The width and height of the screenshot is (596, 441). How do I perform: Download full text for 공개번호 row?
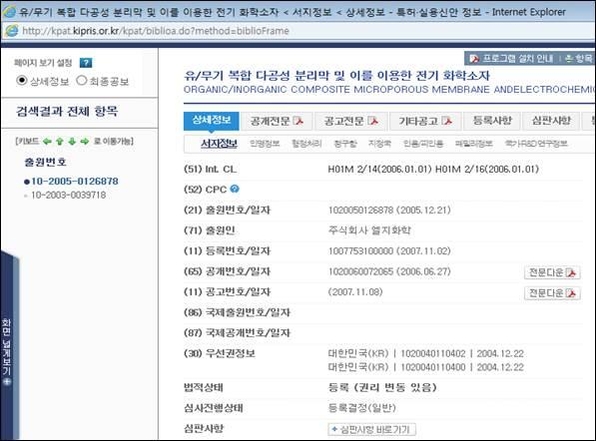tap(552, 273)
